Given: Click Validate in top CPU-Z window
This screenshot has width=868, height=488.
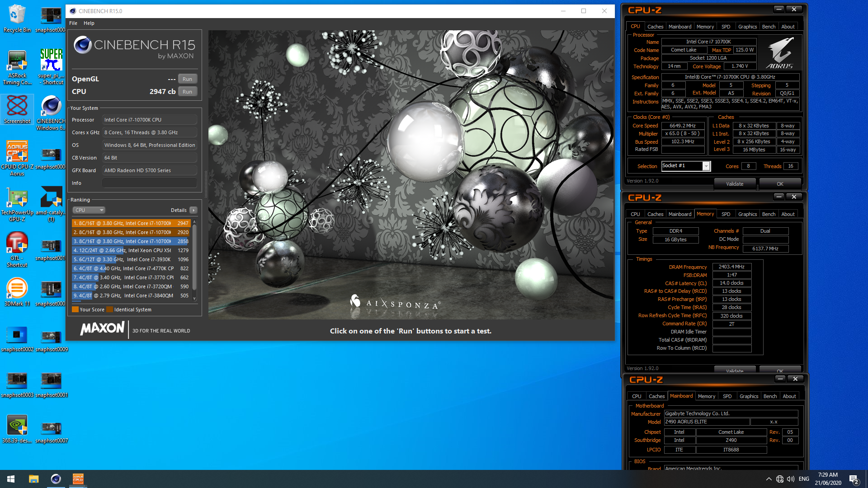Looking at the screenshot, I should pyautogui.click(x=735, y=184).
